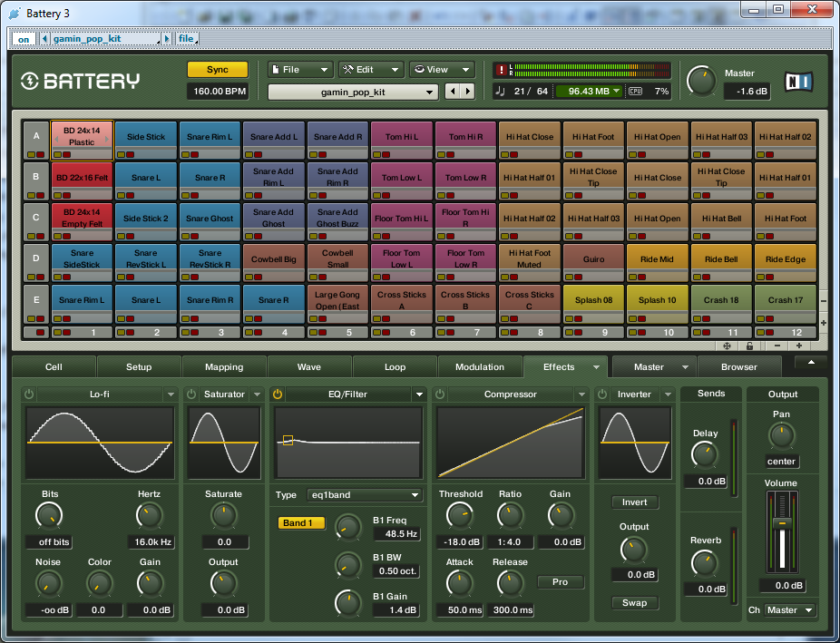The image size is (840, 643).
Task: Click the voices note icon
Action: coord(501,91)
